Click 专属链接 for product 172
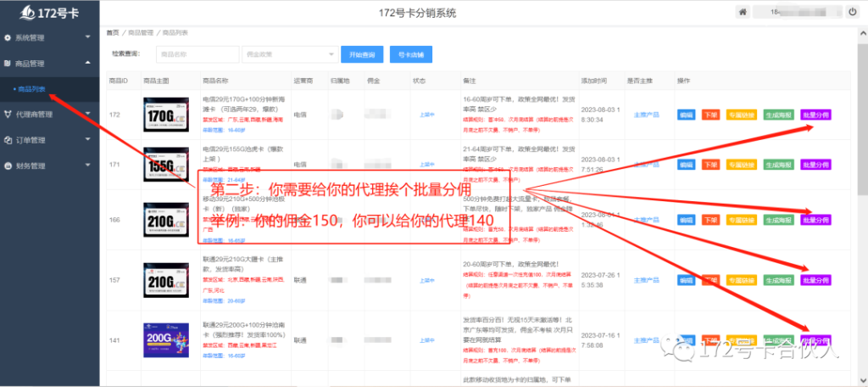The height and width of the screenshot is (387, 868). point(741,115)
